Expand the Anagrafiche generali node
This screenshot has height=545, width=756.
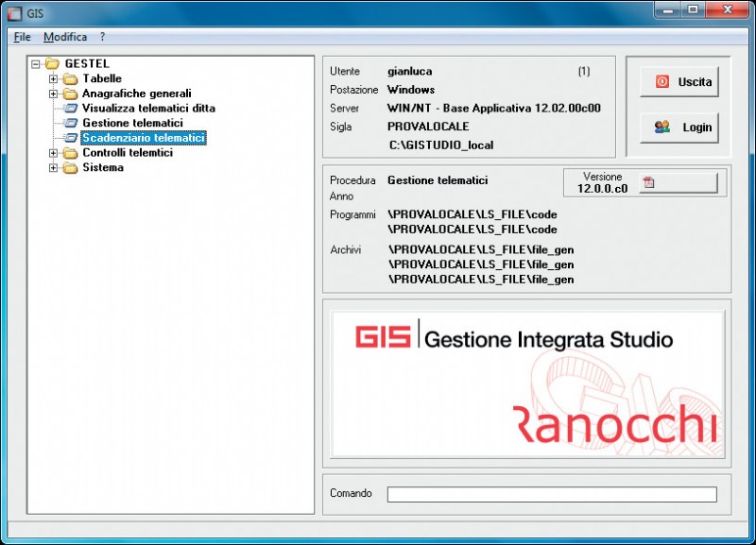coord(54,94)
